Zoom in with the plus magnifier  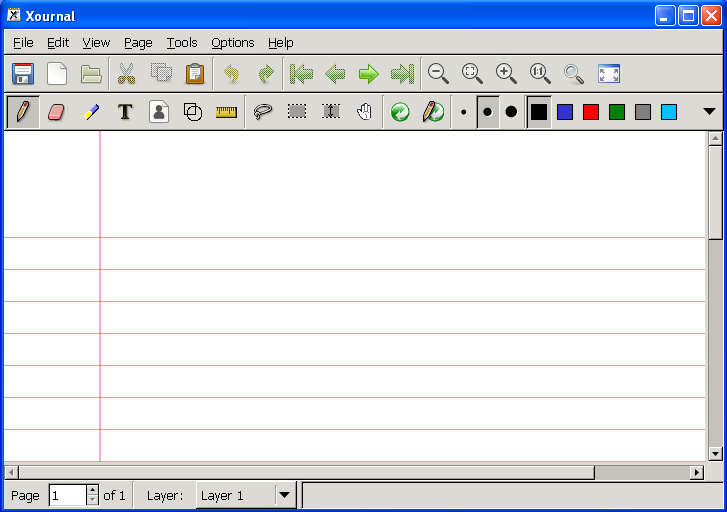click(506, 74)
